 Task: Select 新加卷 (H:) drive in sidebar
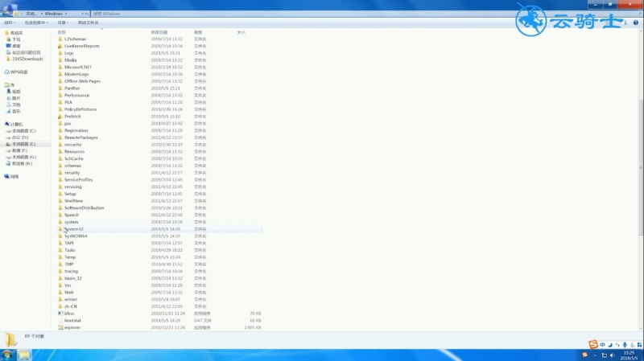pyautogui.click(x=19, y=163)
